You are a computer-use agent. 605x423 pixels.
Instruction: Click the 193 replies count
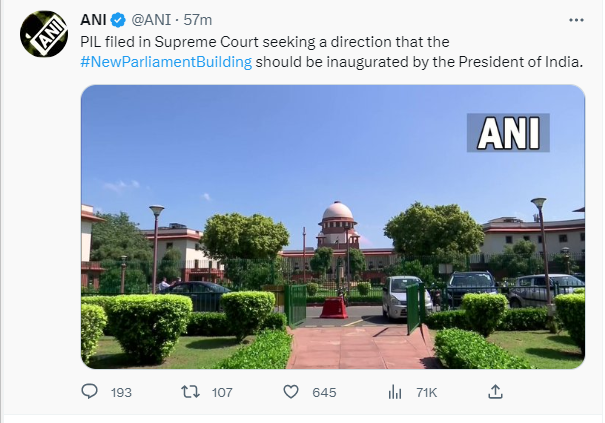pyautogui.click(x=121, y=393)
